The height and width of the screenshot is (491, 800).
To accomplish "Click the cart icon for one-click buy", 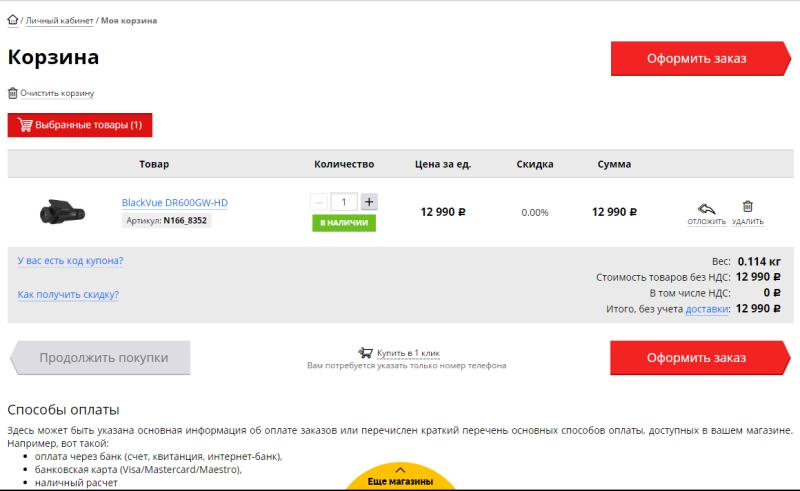I will (x=365, y=353).
